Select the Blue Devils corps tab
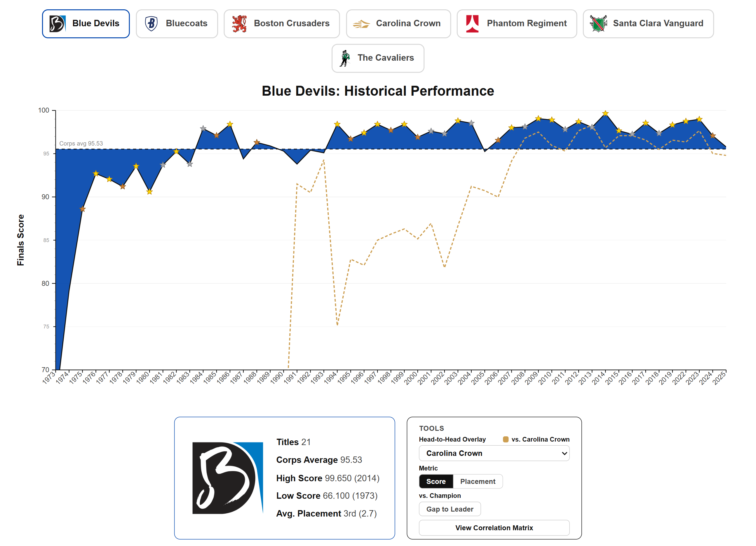The height and width of the screenshot is (546, 756). coord(86,24)
